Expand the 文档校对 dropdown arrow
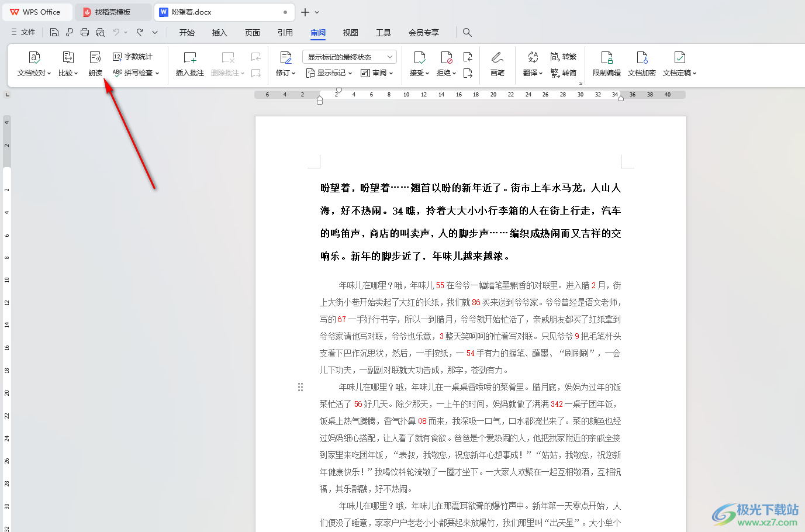The height and width of the screenshot is (532, 805). click(x=49, y=74)
